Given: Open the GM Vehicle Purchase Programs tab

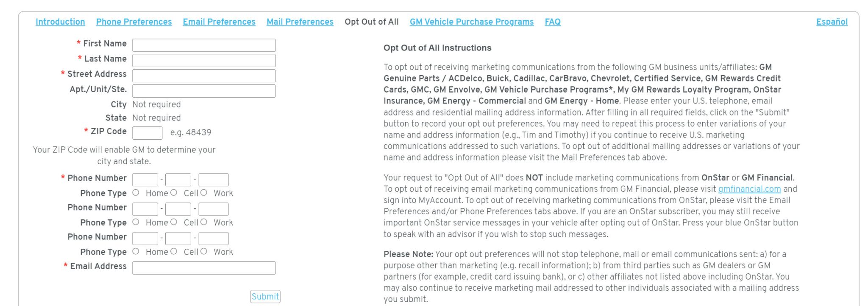Looking at the screenshot, I should coord(471,22).
